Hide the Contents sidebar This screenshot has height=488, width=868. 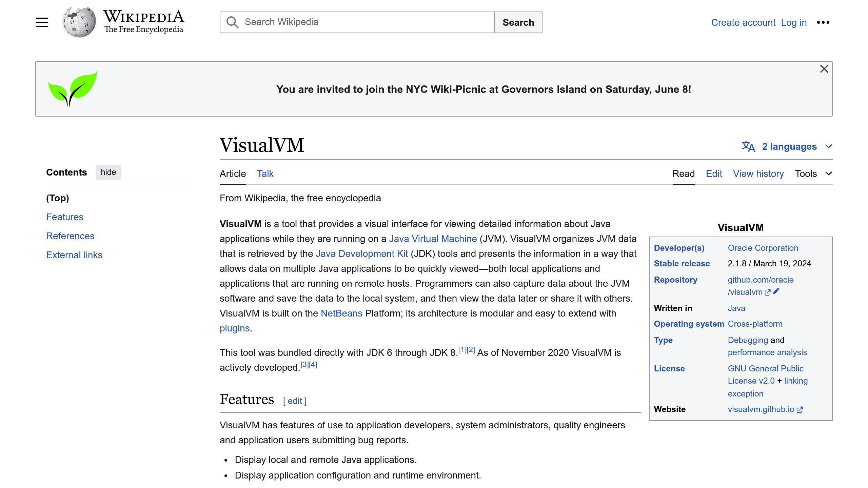point(108,172)
